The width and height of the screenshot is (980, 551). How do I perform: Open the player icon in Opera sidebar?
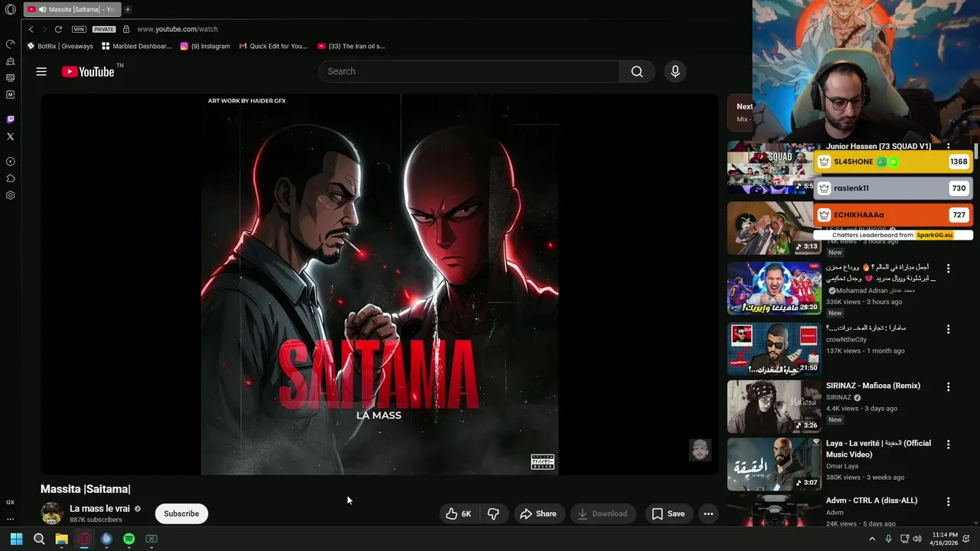click(10, 161)
